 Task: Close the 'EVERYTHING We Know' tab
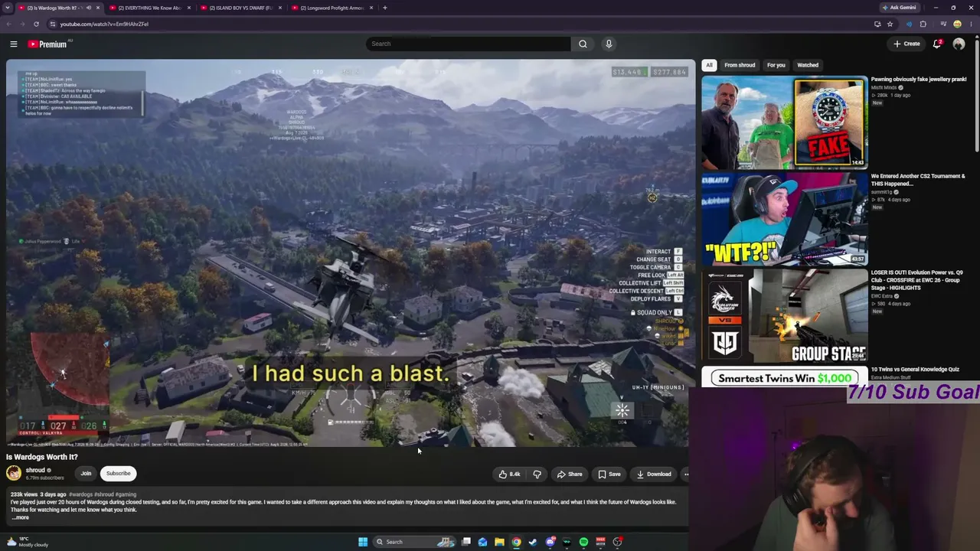point(189,8)
